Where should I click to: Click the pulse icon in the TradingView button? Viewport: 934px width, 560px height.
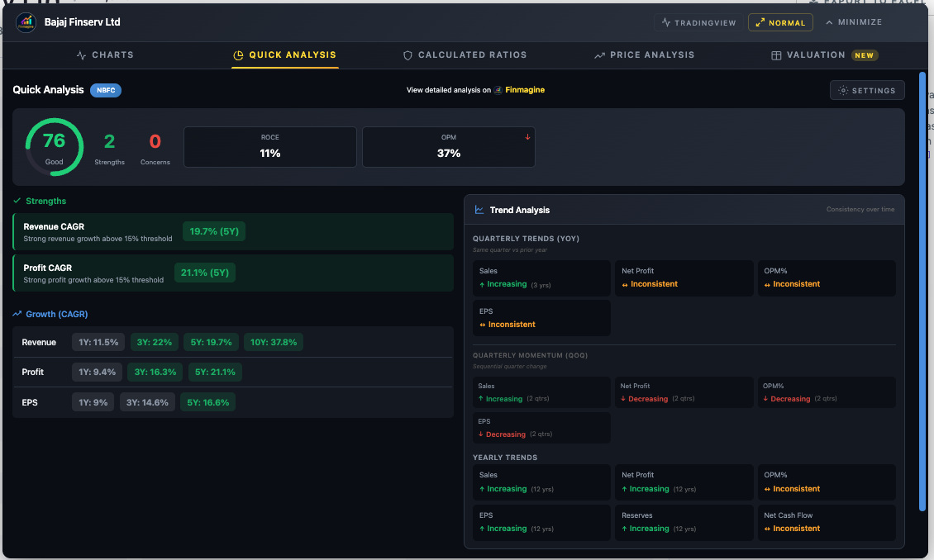(x=664, y=23)
